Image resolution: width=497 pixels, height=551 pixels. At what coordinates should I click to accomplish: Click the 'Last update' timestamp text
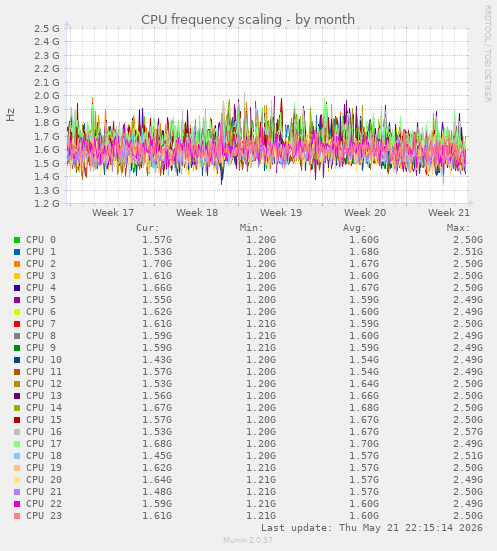(x=372, y=527)
